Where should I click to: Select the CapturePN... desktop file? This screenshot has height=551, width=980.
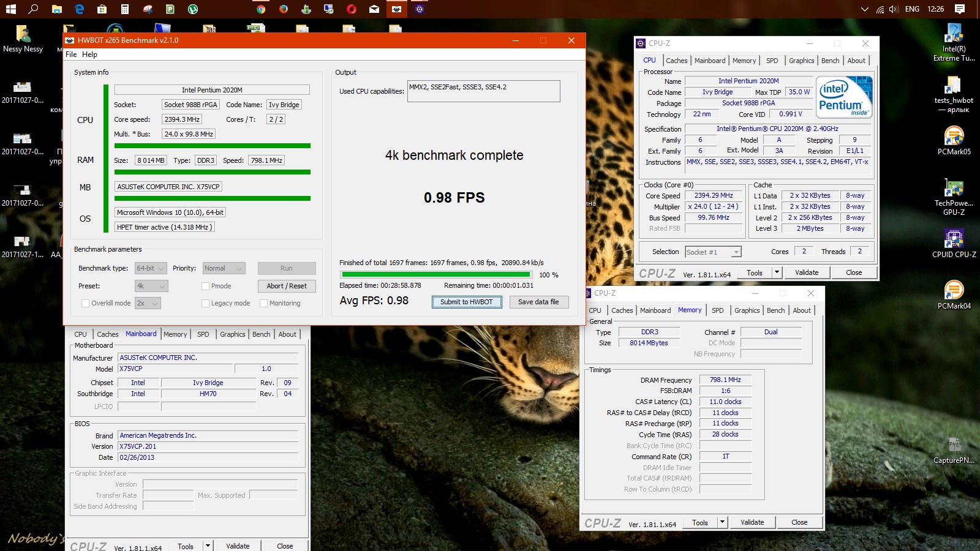(954, 450)
